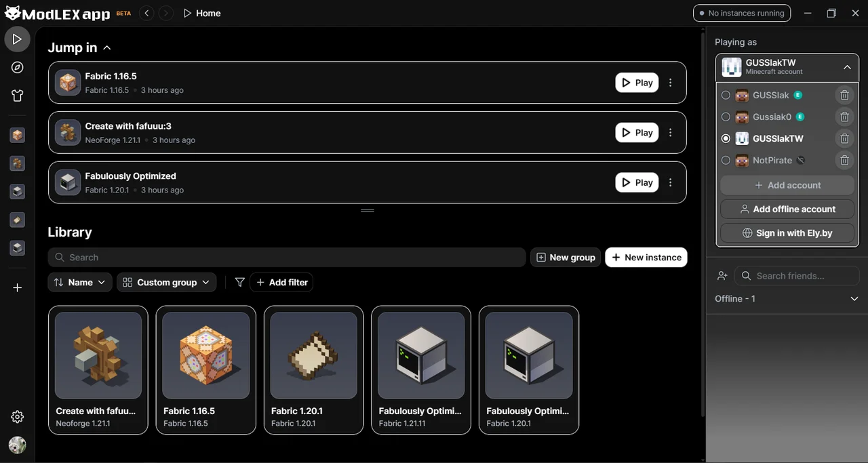Click the New instance button
This screenshot has height=463, width=868.
(x=646, y=258)
